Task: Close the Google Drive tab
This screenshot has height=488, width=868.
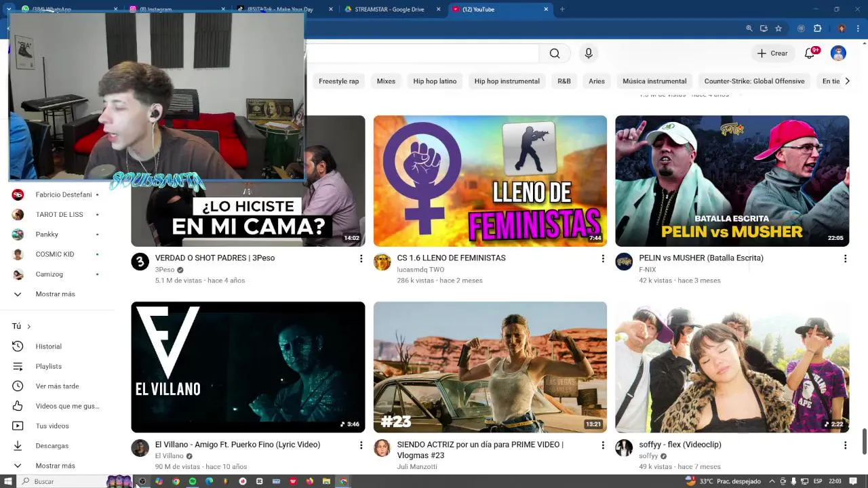Action: click(438, 9)
